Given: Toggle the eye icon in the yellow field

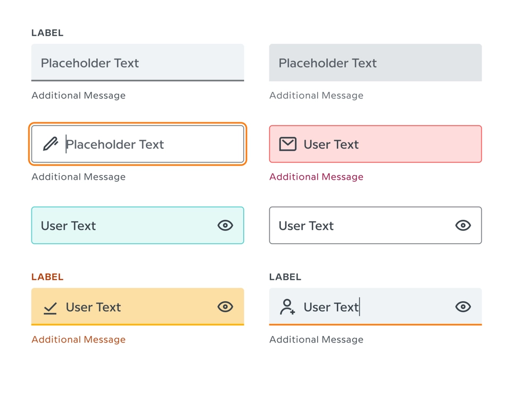Looking at the screenshot, I should (x=225, y=307).
